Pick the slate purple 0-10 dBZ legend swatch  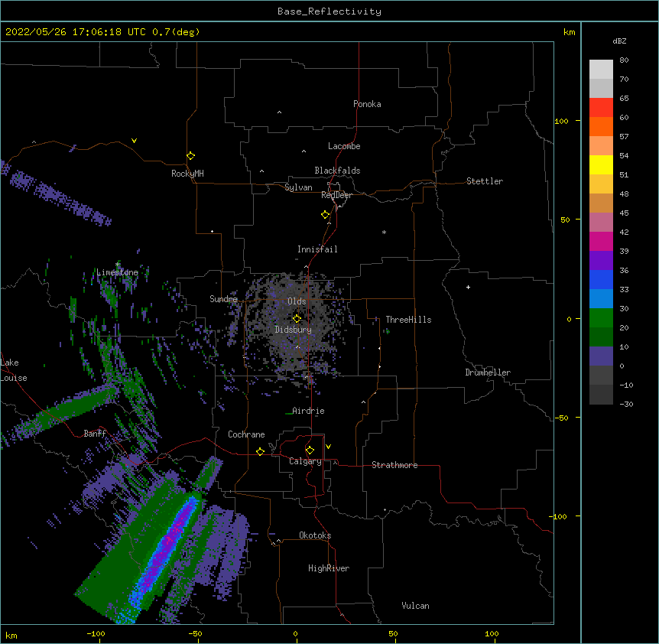[601, 356]
